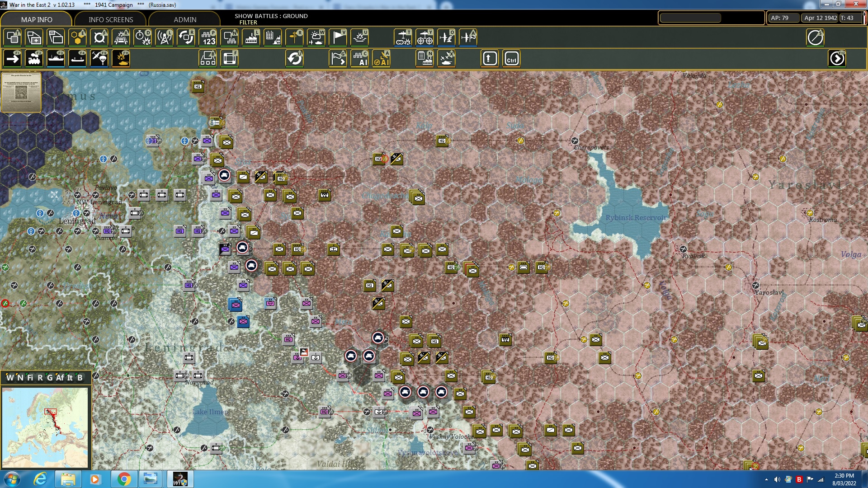Open Google Chrome from the taskbar

[124, 479]
